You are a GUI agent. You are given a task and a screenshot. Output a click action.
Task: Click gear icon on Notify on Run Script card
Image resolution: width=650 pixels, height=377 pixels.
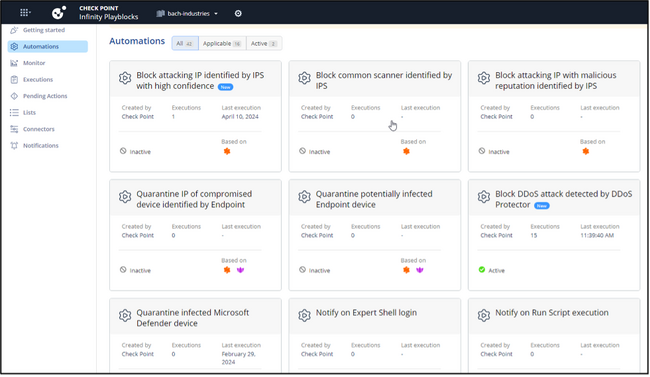coord(484,315)
